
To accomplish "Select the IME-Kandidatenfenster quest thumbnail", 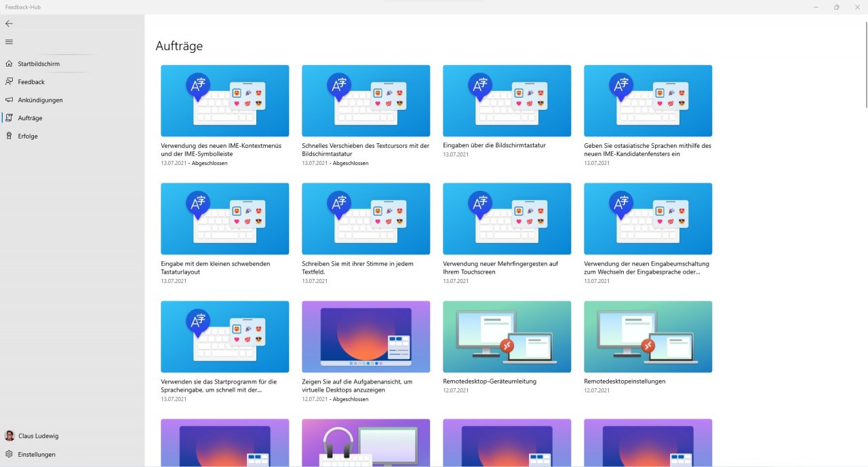I will [648, 100].
